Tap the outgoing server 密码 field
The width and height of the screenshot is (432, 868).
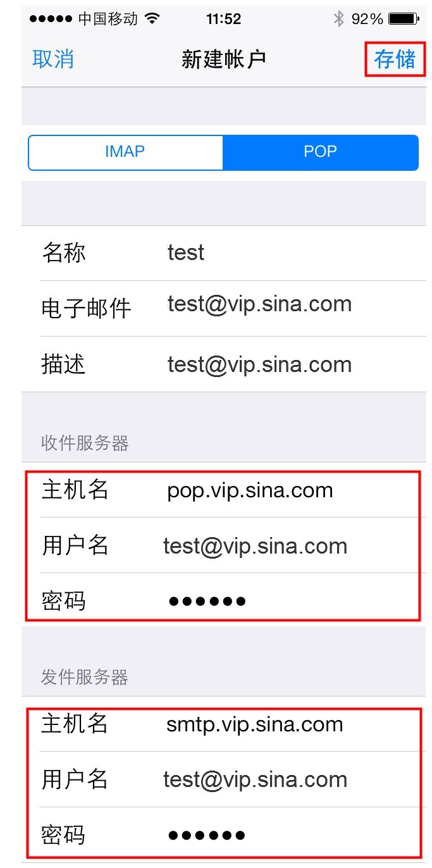[224, 835]
